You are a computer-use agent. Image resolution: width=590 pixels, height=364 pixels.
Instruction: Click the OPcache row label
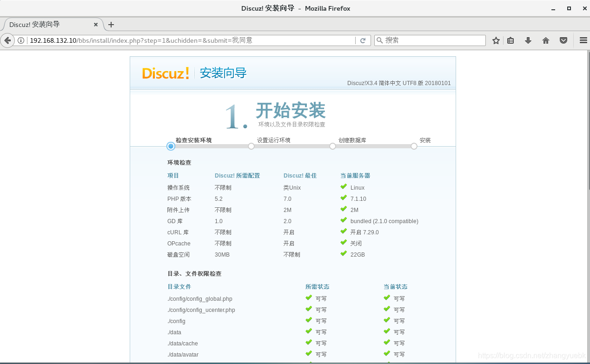pyautogui.click(x=179, y=244)
